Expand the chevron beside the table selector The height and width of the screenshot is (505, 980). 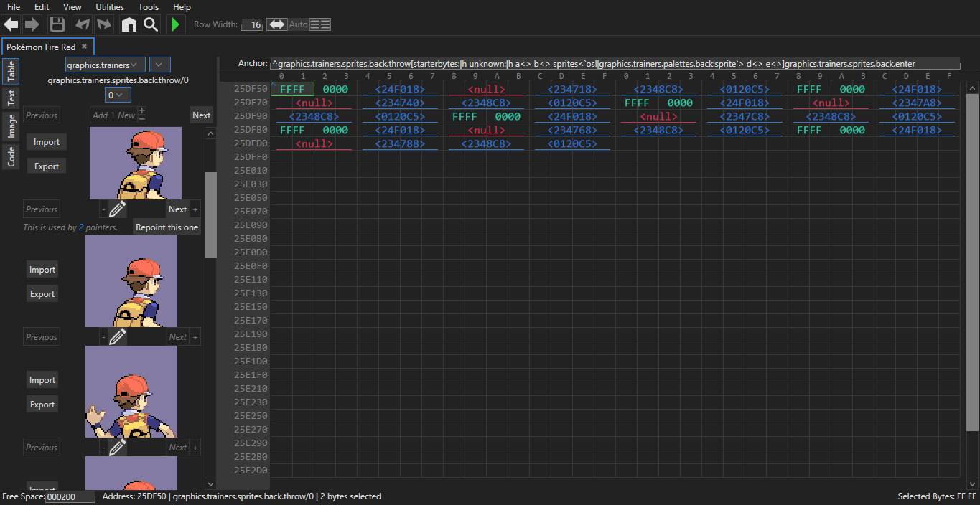pyautogui.click(x=159, y=64)
